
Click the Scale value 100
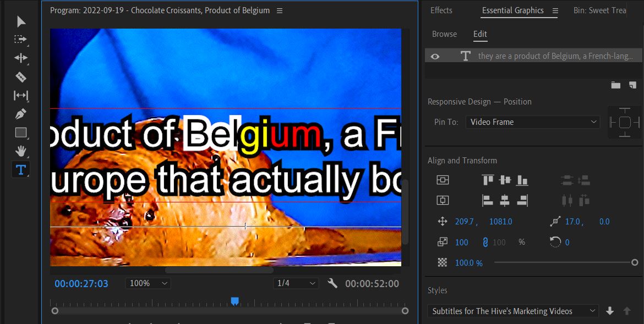point(462,242)
